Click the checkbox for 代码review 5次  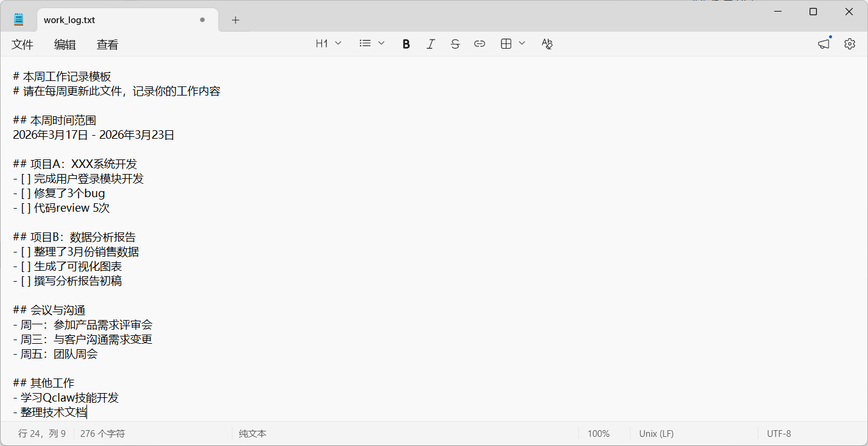pyautogui.click(x=26, y=208)
